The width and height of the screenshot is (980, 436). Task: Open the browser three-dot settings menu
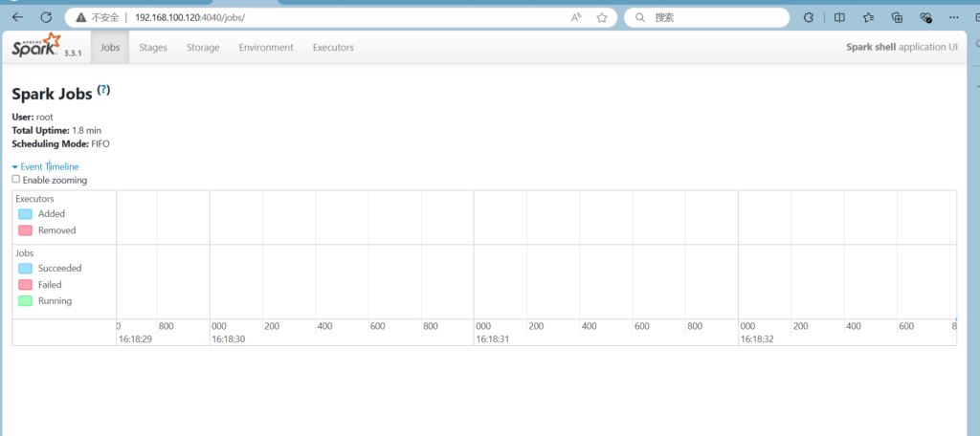click(954, 17)
